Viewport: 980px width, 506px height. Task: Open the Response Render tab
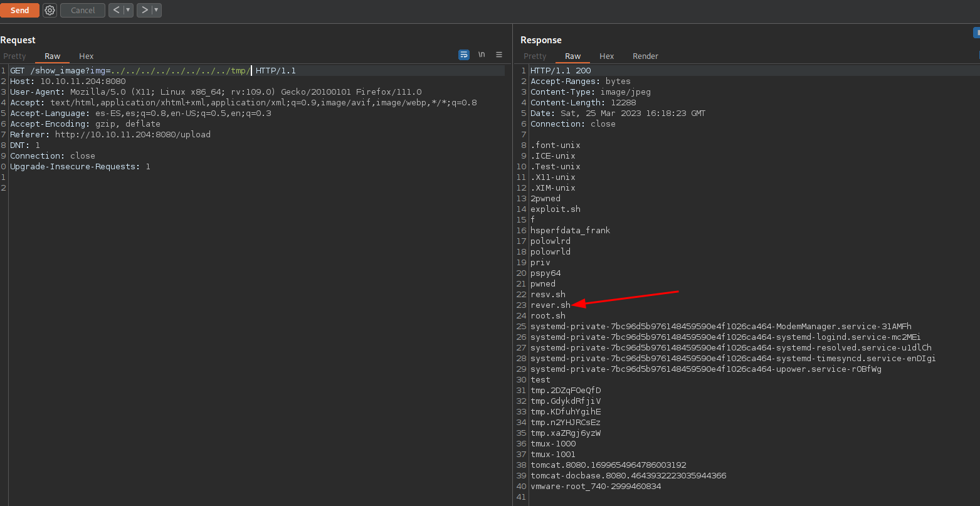point(645,56)
